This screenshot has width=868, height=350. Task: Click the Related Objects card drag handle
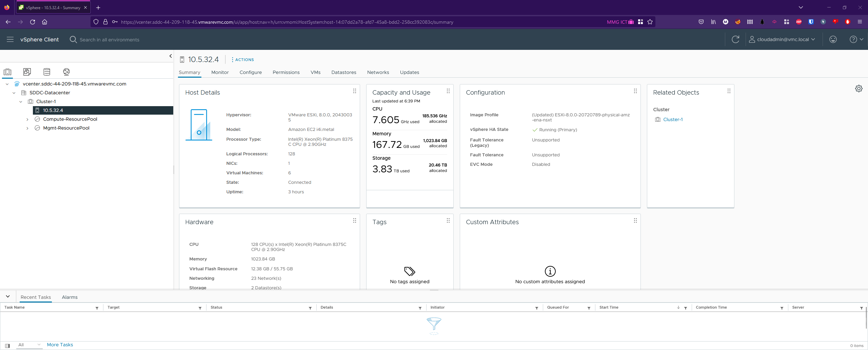(729, 91)
